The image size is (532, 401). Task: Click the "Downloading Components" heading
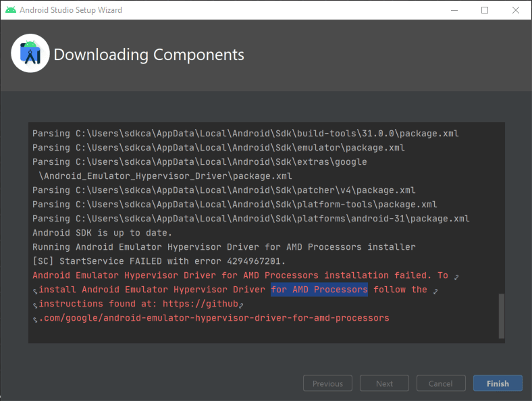click(149, 55)
